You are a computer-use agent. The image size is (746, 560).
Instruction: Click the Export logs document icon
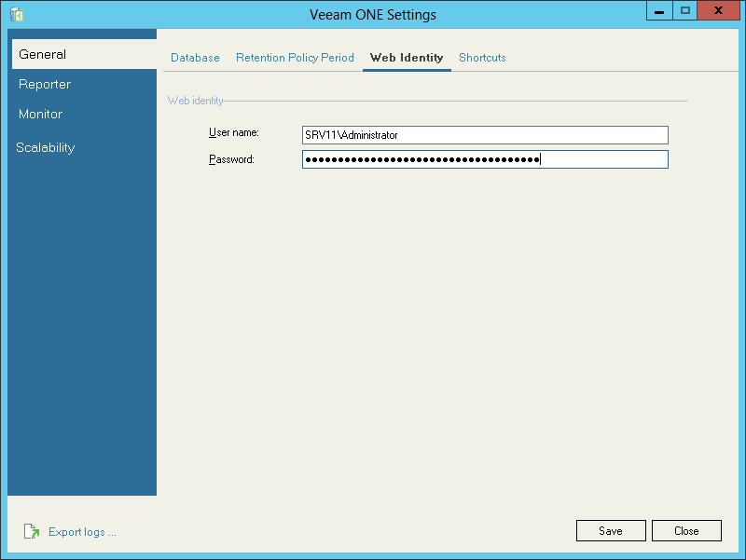pos(32,531)
